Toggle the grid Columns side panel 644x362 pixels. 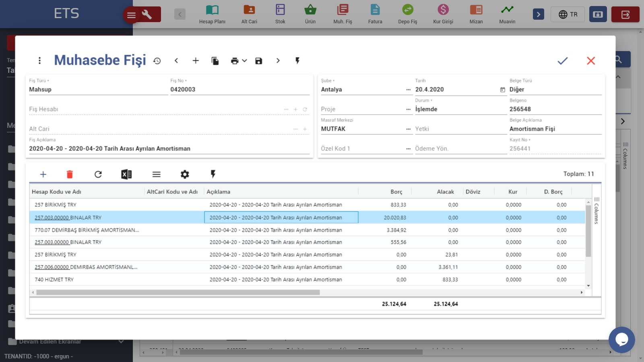pyautogui.click(x=597, y=211)
